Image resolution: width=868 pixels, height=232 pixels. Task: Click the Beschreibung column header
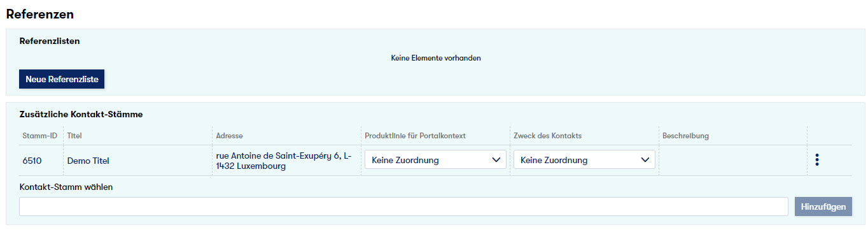click(685, 136)
